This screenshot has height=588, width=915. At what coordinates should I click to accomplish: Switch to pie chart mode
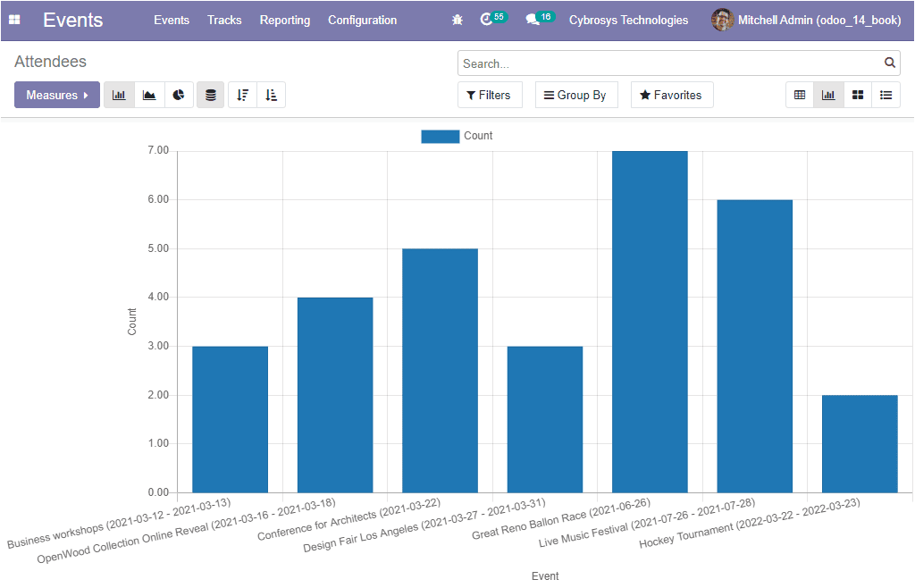(179, 95)
